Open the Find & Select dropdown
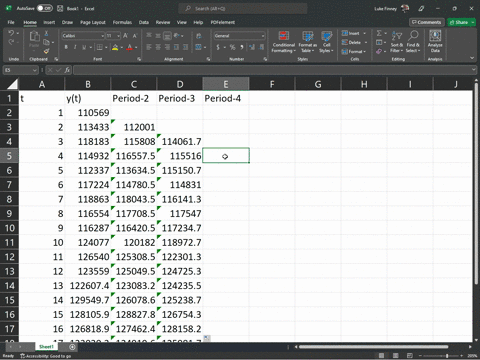 click(413, 42)
